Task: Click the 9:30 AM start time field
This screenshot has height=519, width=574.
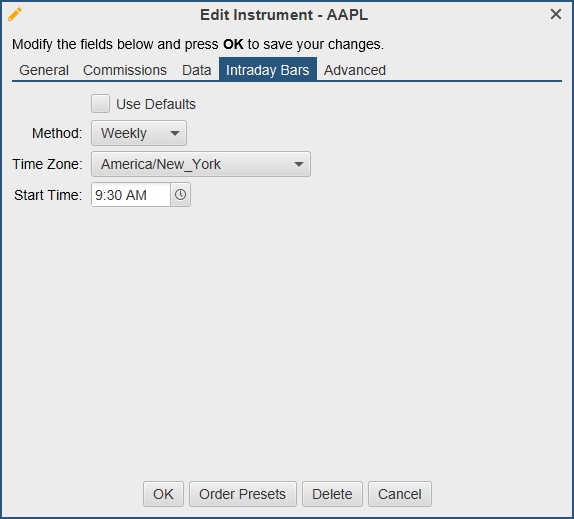Action: click(131, 195)
